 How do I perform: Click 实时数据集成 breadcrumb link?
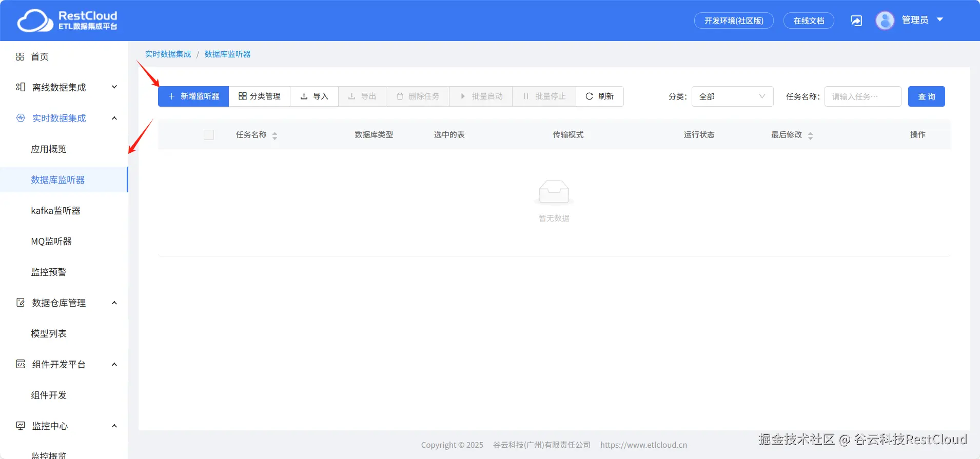click(x=168, y=54)
